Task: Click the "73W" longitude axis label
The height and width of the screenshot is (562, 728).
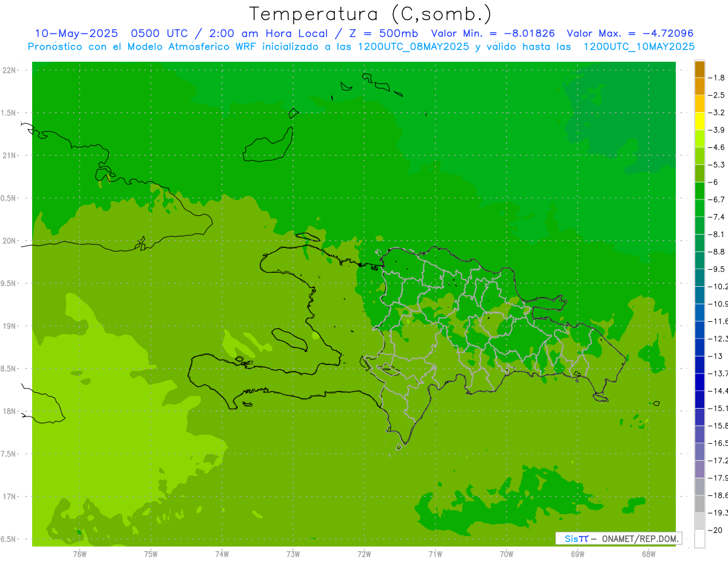Action: pos(293,554)
